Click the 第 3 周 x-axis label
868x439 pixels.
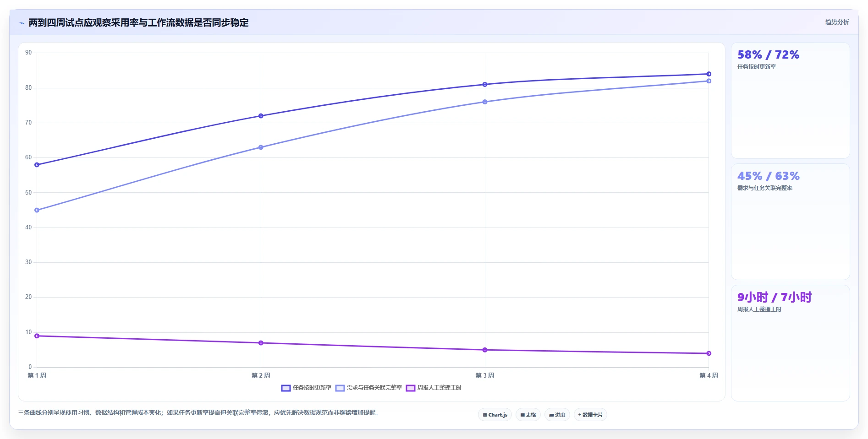point(485,375)
